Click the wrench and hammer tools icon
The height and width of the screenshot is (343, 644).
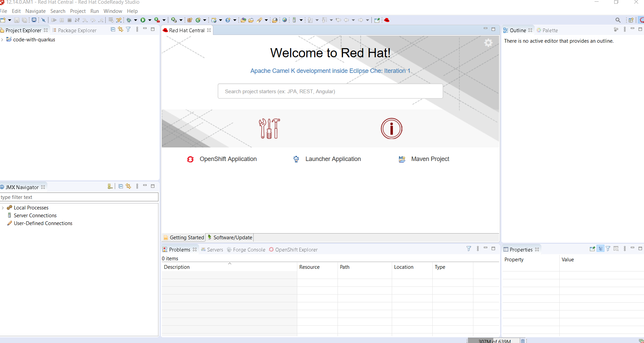point(270,128)
